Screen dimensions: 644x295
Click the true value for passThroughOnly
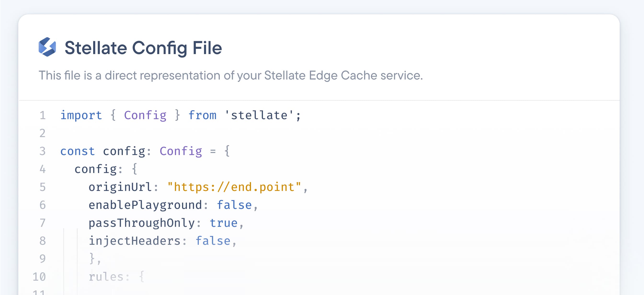tap(223, 223)
